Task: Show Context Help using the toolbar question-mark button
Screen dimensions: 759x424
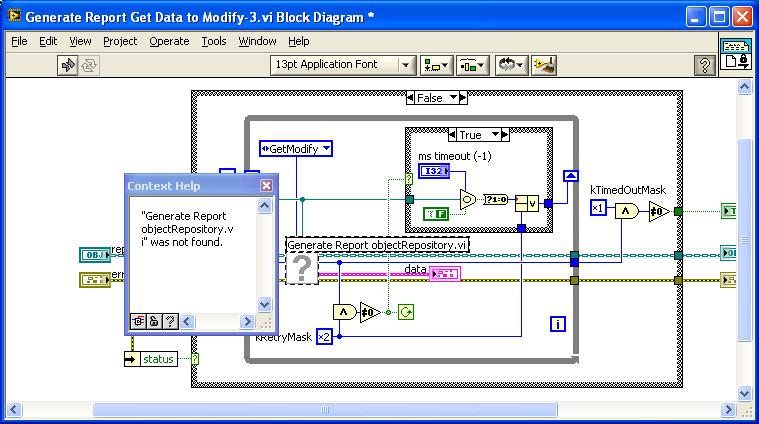Action: [704, 65]
